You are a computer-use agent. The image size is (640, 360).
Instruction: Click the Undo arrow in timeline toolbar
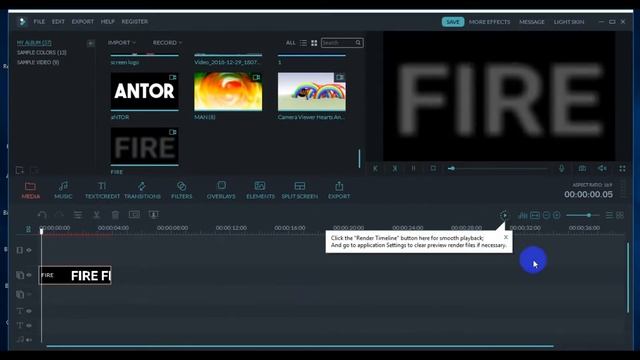pyautogui.click(x=42, y=215)
